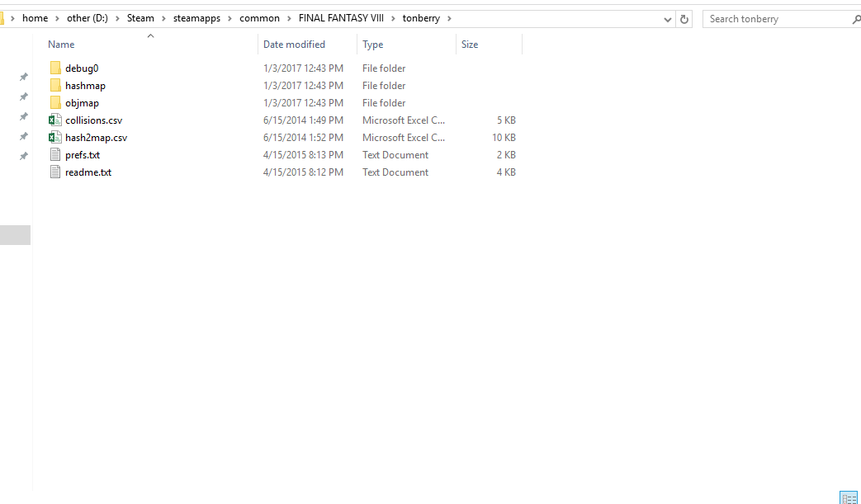Select the collisions.csv file name
This screenshot has width=861, height=504.
(x=94, y=120)
